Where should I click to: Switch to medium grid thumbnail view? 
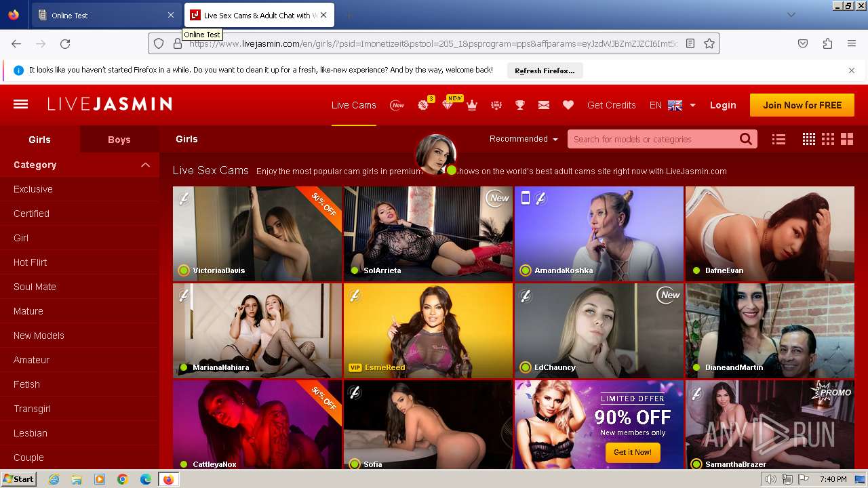pyautogui.click(x=828, y=139)
